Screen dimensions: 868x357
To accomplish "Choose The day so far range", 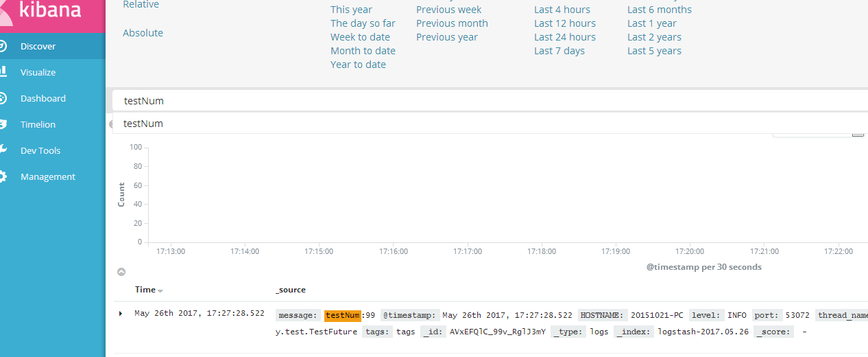I will click(x=363, y=23).
